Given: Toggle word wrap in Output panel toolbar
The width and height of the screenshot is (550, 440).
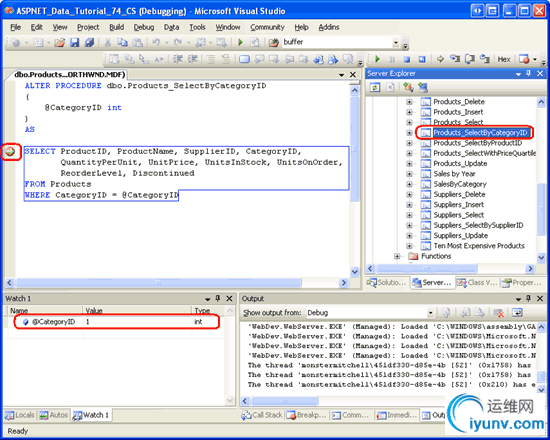Looking at the screenshot, I should (x=517, y=312).
